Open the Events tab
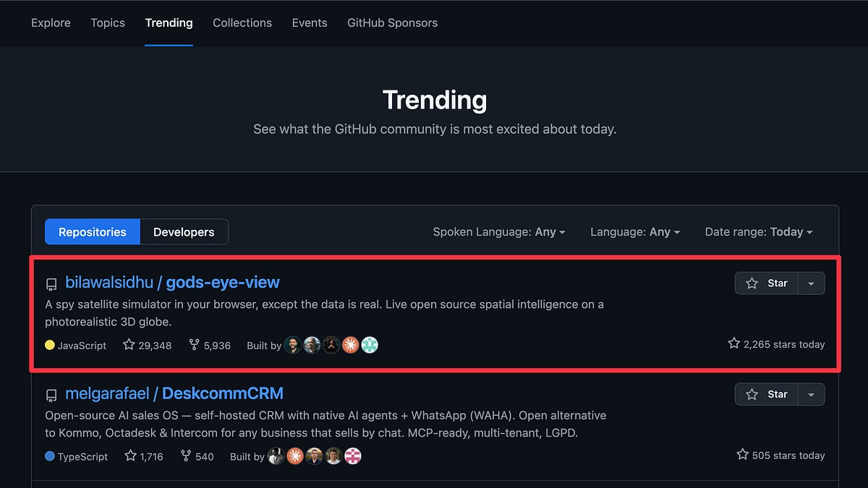Viewport: 868px width, 488px height. click(310, 23)
